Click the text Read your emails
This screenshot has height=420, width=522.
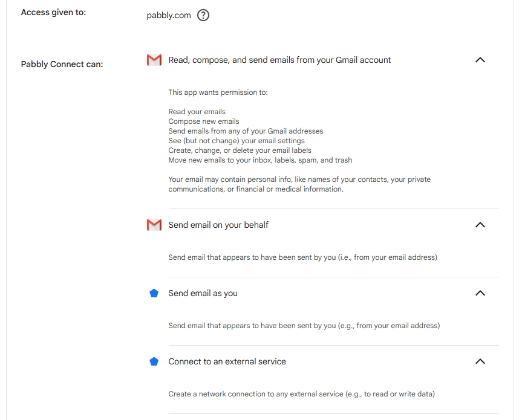[197, 112]
